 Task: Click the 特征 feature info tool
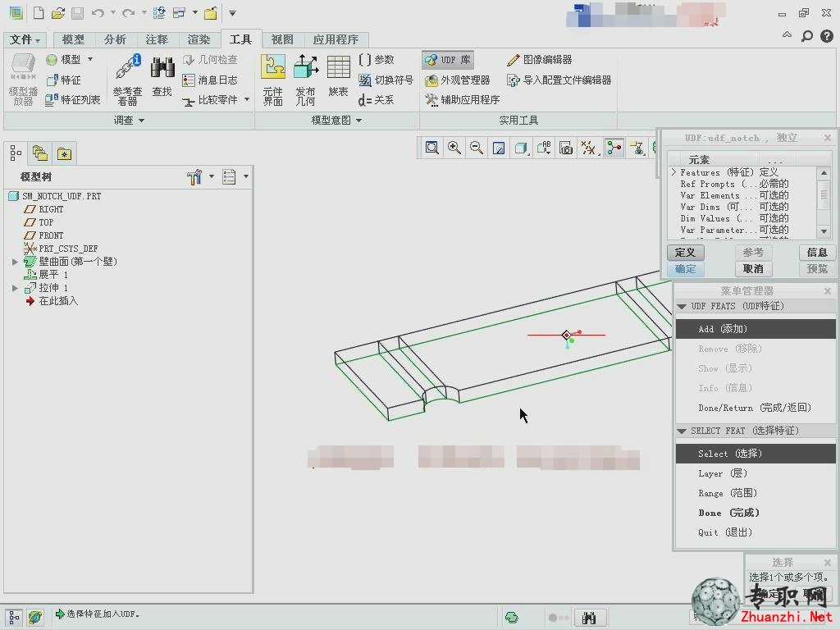(x=64, y=80)
